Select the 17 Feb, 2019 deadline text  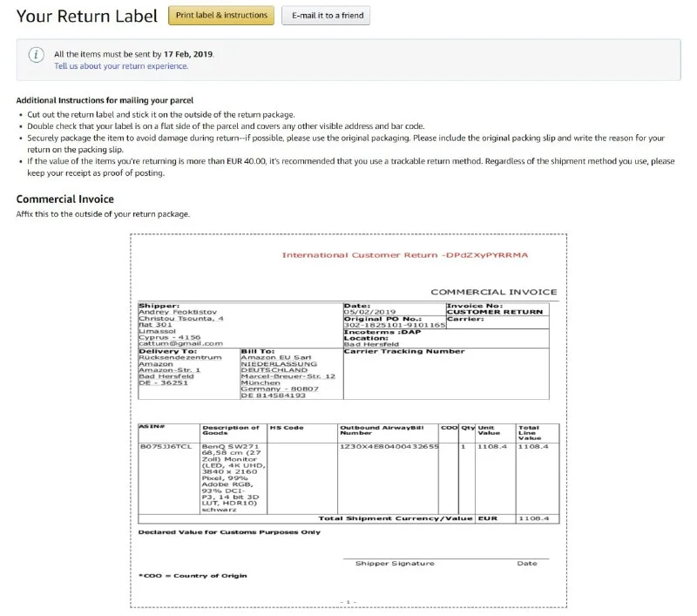tap(188, 54)
